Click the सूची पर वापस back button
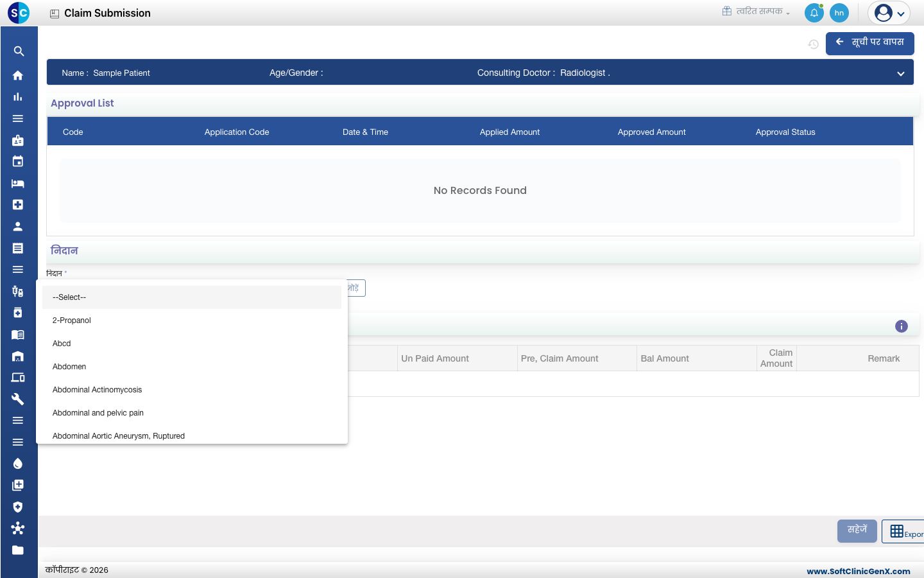The width and height of the screenshot is (924, 578). click(870, 43)
